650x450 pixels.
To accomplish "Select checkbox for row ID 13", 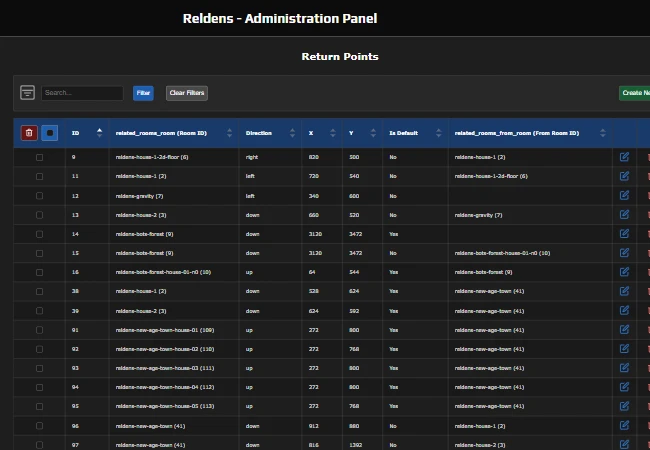I will coord(39,215).
